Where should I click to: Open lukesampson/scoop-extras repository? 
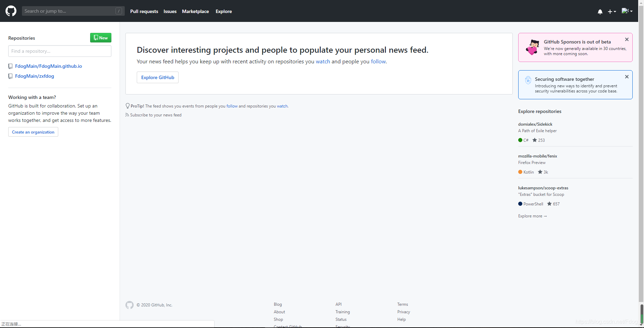[x=543, y=188]
